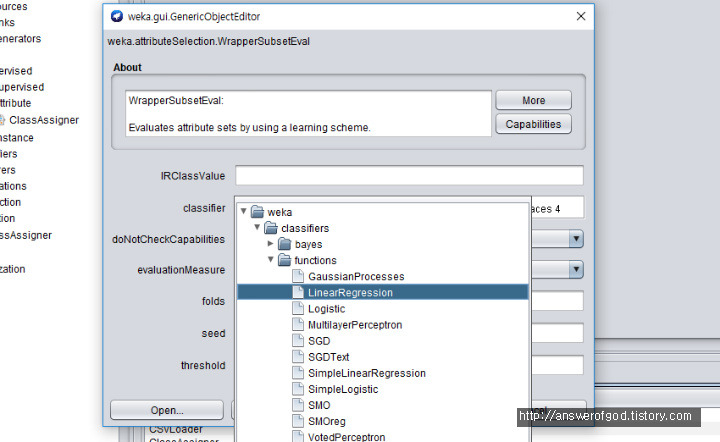
Task: Click the SMOreg file icon
Action: (298, 421)
